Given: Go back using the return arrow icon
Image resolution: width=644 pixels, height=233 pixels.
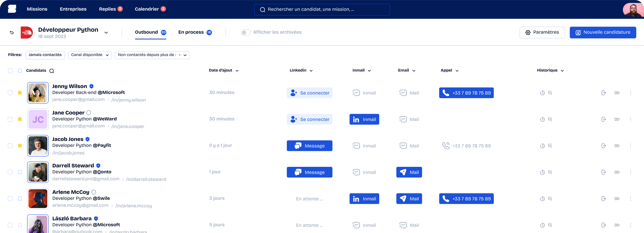Looking at the screenshot, I should tap(12, 33).
